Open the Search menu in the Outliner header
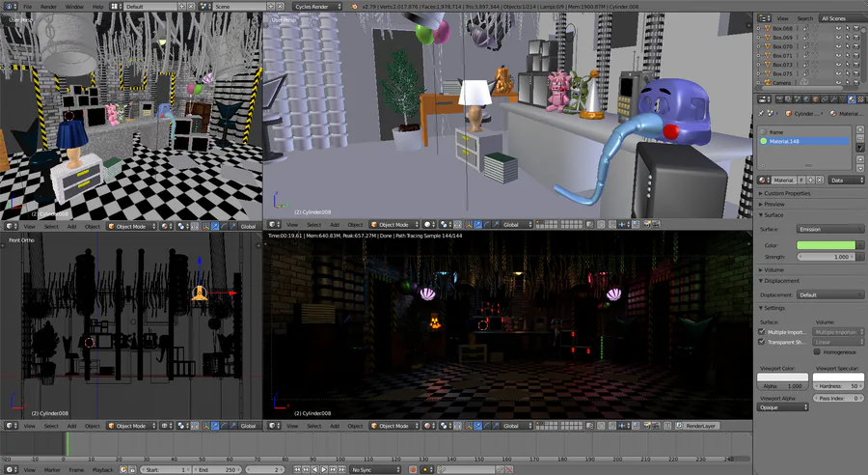Image resolution: width=868 pixels, height=475 pixels. [x=805, y=18]
